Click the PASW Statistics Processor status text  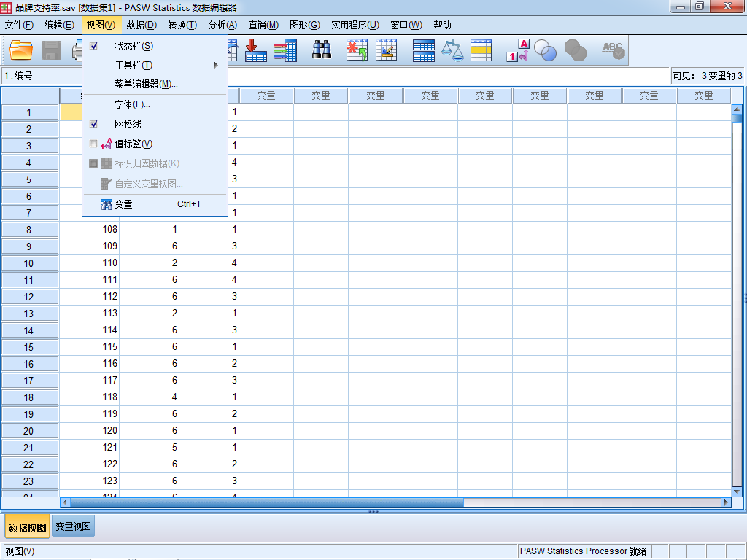[x=583, y=551]
